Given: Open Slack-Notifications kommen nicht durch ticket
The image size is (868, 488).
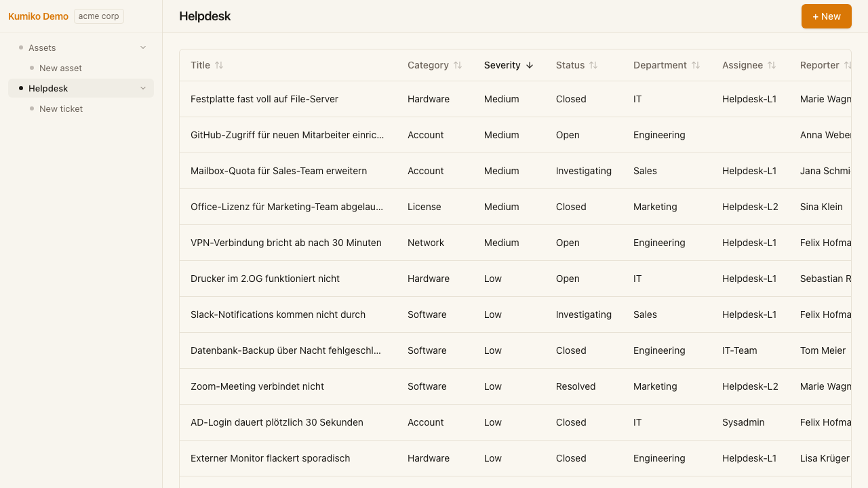Looking at the screenshot, I should tap(278, 314).
